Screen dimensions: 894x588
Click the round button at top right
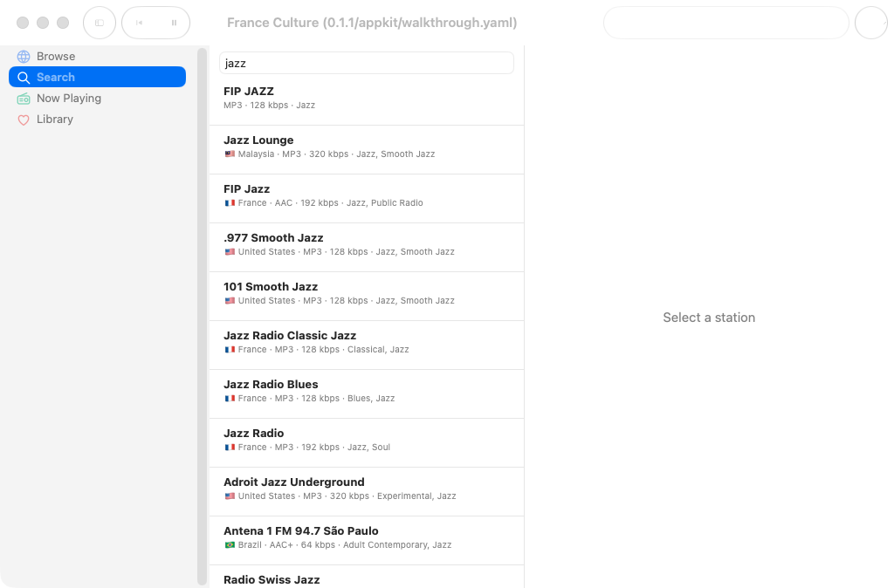(871, 23)
